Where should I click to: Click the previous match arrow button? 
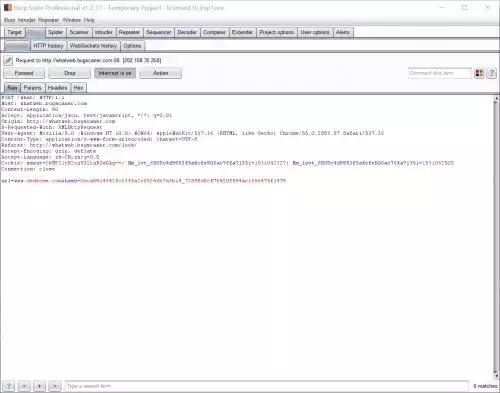pyautogui.click(x=24, y=386)
